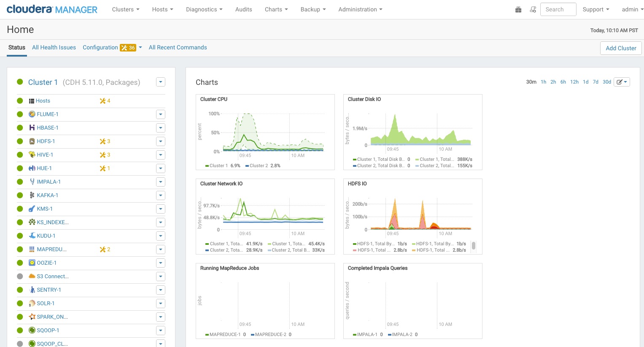Switch chart range to 7d

tap(595, 82)
